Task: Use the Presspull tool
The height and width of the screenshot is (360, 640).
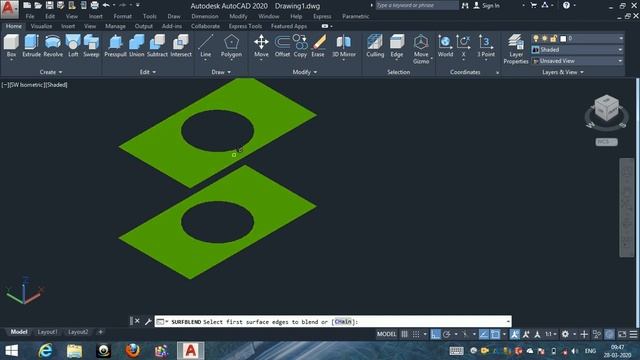Action: (116, 45)
